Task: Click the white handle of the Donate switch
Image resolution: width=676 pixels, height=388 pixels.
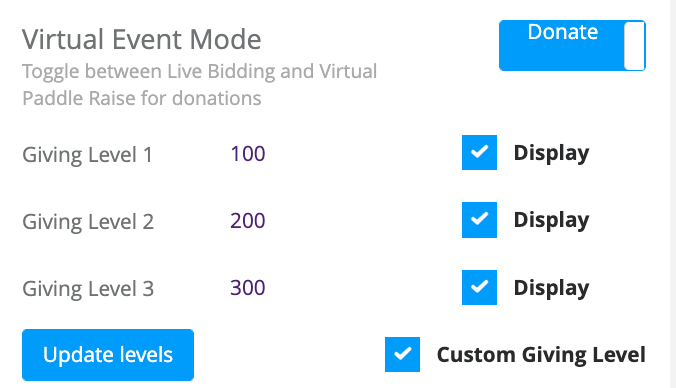Action: coord(634,46)
